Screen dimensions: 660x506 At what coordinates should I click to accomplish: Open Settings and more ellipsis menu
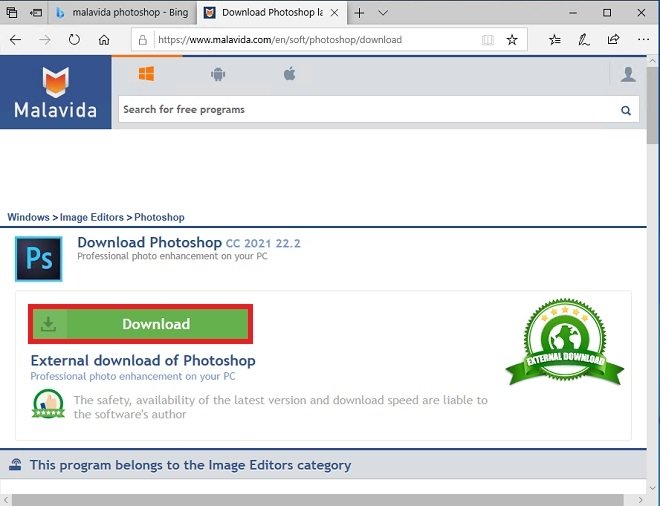coord(644,40)
